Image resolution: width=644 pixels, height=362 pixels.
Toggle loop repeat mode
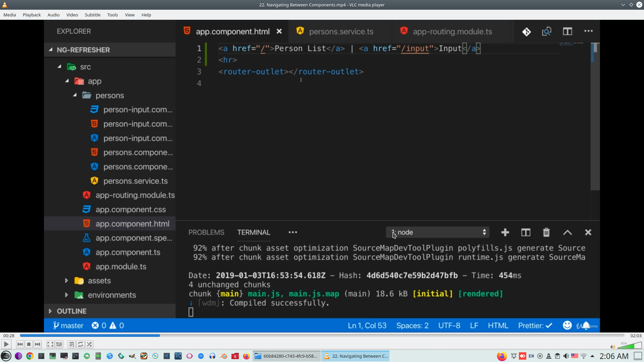click(80, 344)
